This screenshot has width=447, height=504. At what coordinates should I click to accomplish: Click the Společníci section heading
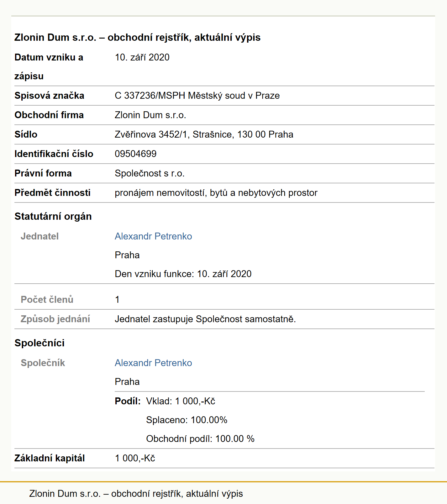coord(39,343)
